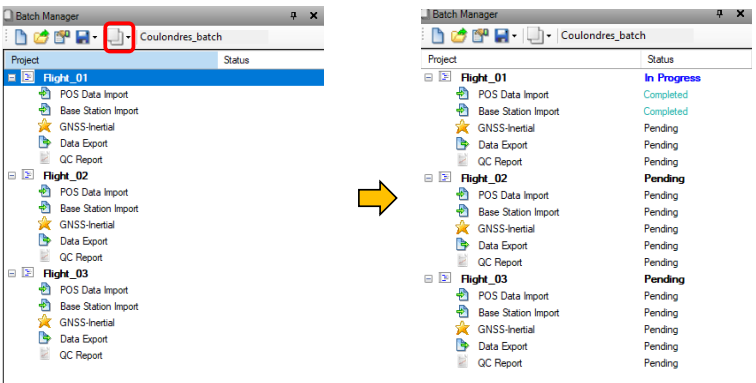The image size is (756, 383).
Task: Collapse Flight_02 node in right Batch Manager
Action: [x=428, y=178]
